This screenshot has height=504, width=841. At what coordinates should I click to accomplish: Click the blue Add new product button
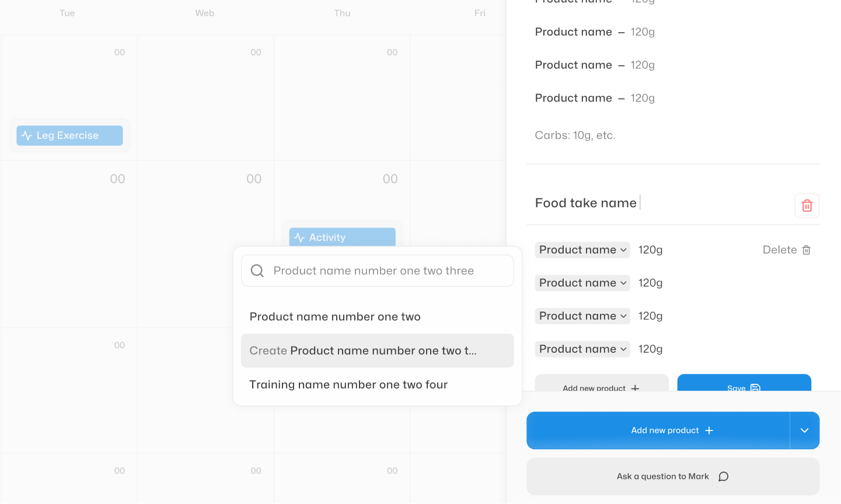[658, 430]
